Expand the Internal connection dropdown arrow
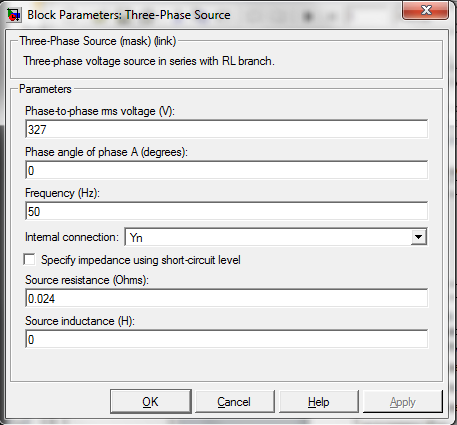This screenshot has width=457, height=425. click(x=418, y=237)
